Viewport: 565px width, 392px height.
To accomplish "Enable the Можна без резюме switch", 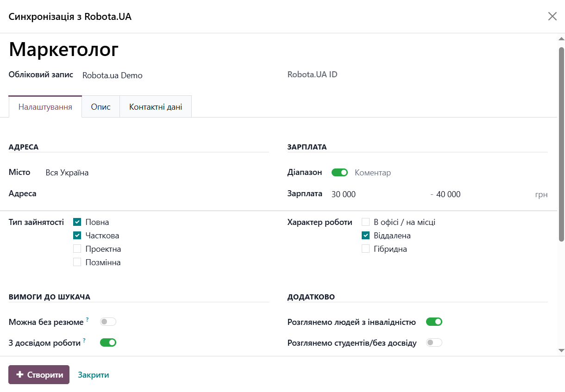I will (108, 322).
